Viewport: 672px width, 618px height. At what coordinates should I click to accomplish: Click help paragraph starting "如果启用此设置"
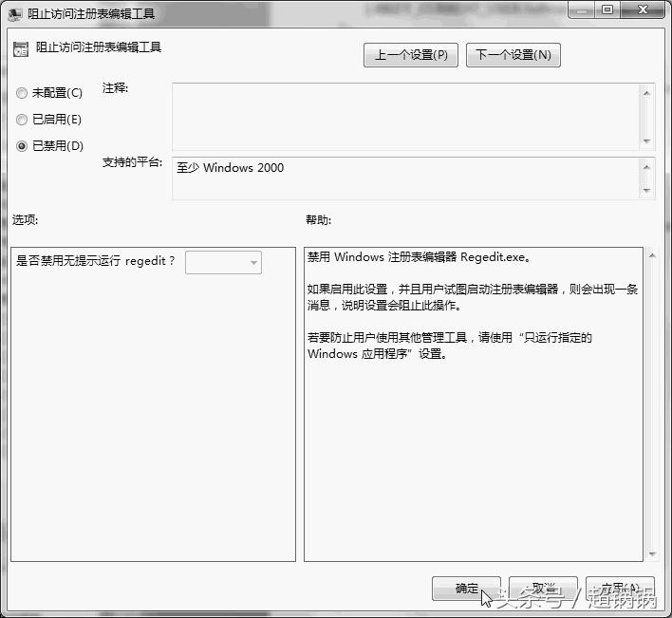[x=473, y=297]
